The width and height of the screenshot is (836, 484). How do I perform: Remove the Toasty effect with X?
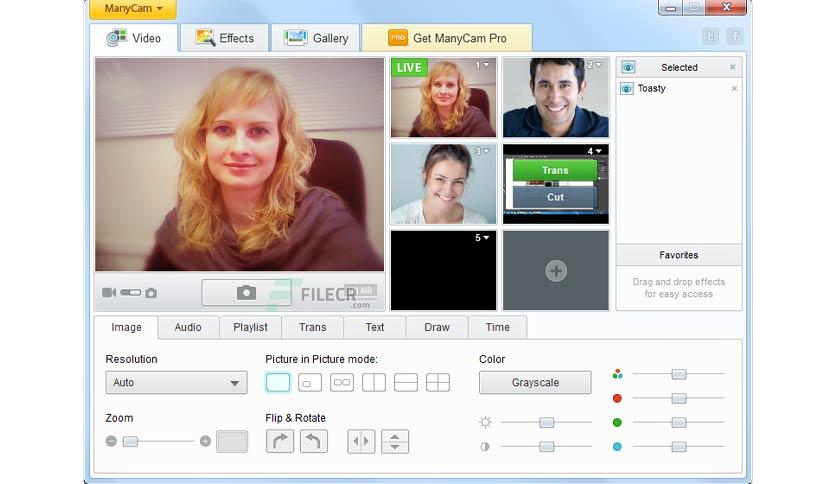coord(734,88)
